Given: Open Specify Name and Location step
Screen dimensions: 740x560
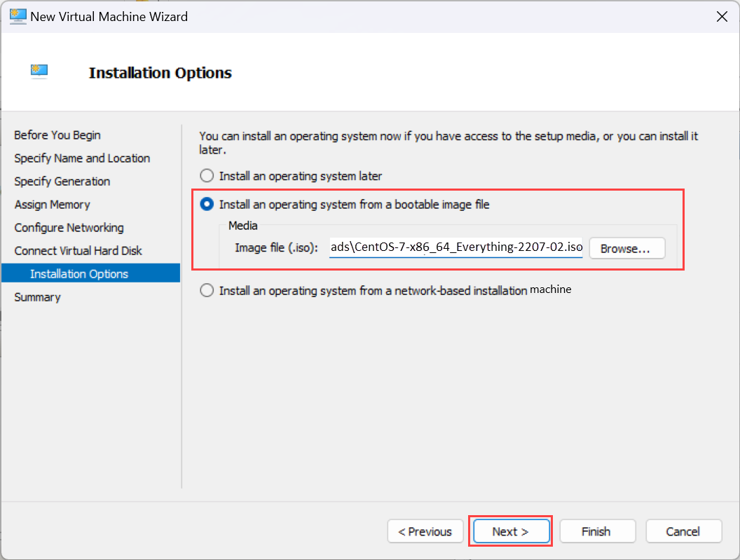Looking at the screenshot, I should click(82, 158).
